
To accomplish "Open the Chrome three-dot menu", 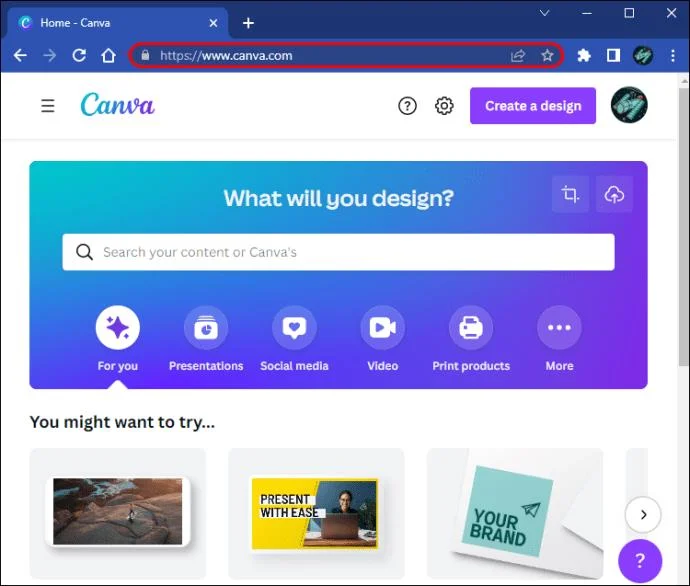I will click(x=673, y=55).
